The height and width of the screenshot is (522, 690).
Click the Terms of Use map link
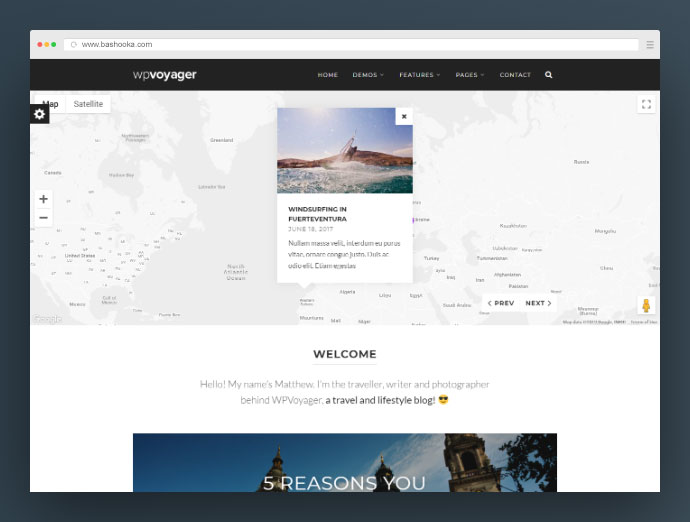(644, 322)
